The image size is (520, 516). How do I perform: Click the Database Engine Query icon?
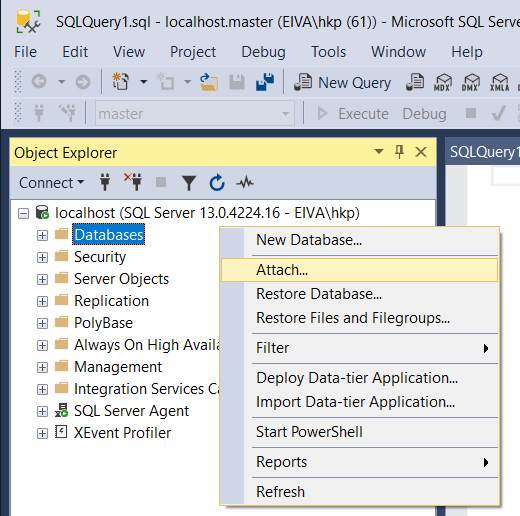(415, 82)
